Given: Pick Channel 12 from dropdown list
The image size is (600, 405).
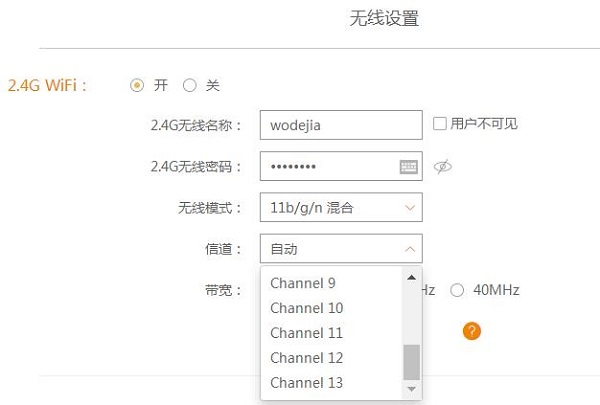Looking at the screenshot, I should [x=306, y=358].
